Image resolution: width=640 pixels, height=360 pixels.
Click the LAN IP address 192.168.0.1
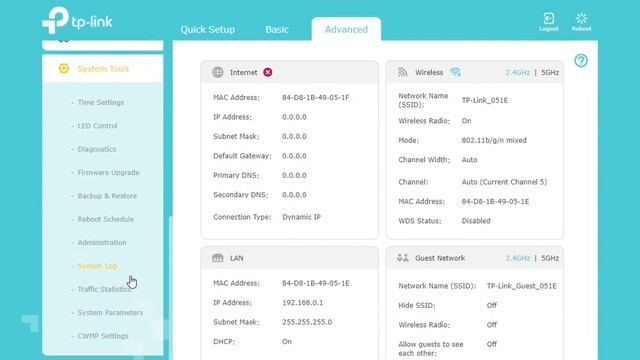tap(302, 303)
